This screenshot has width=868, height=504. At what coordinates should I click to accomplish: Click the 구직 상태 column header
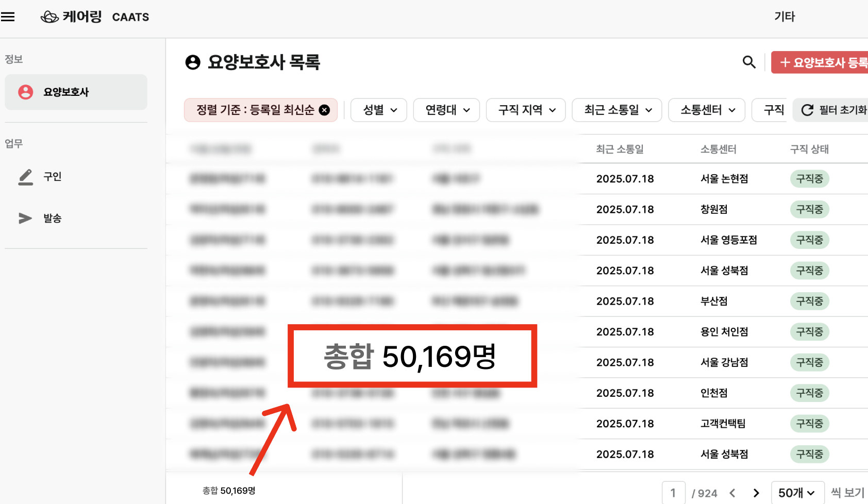pyautogui.click(x=809, y=149)
